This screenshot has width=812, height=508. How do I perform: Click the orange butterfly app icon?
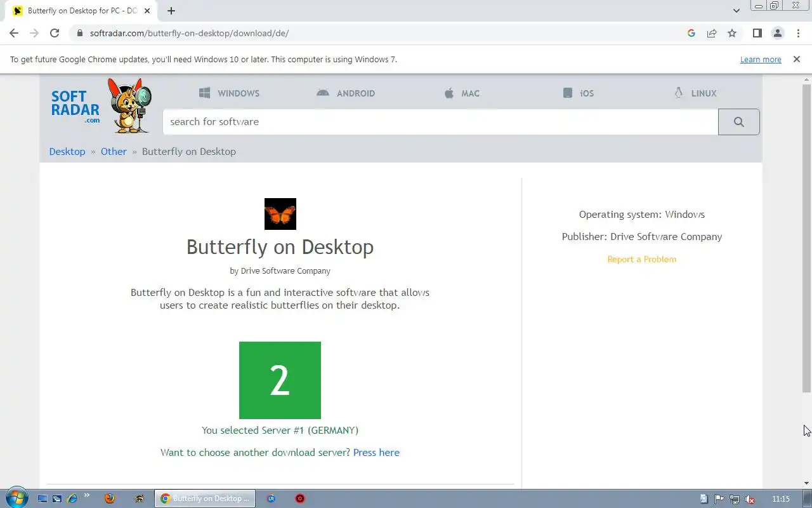(x=280, y=214)
